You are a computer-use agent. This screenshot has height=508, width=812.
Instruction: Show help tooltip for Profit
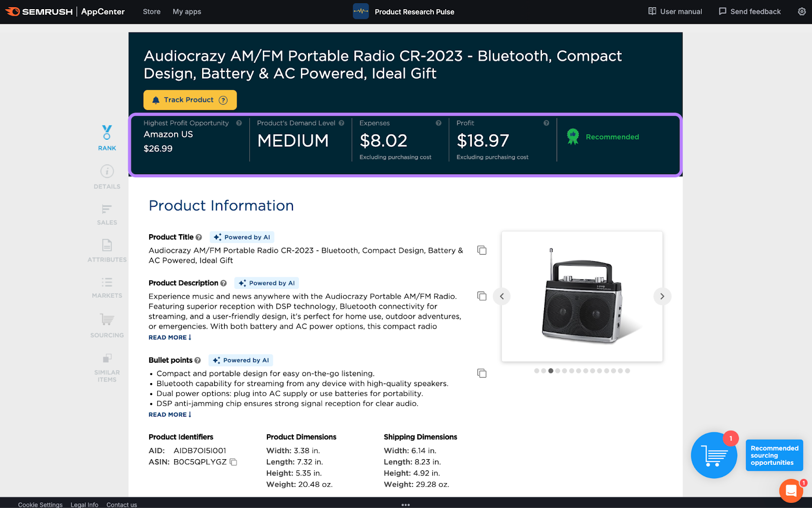click(x=546, y=123)
